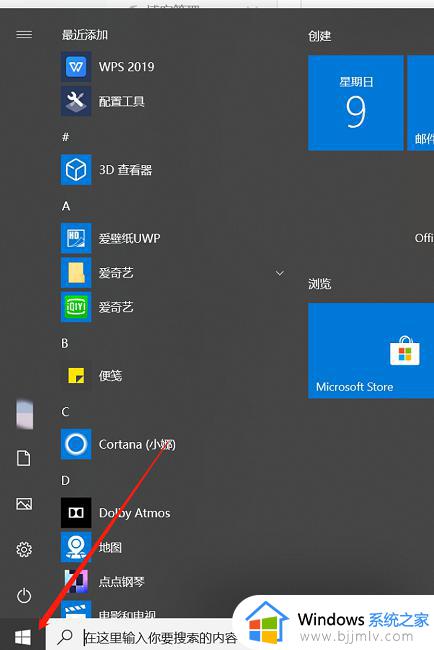The height and width of the screenshot is (650, 434).
Task: Click the 便笺 text label
Action: point(110,376)
